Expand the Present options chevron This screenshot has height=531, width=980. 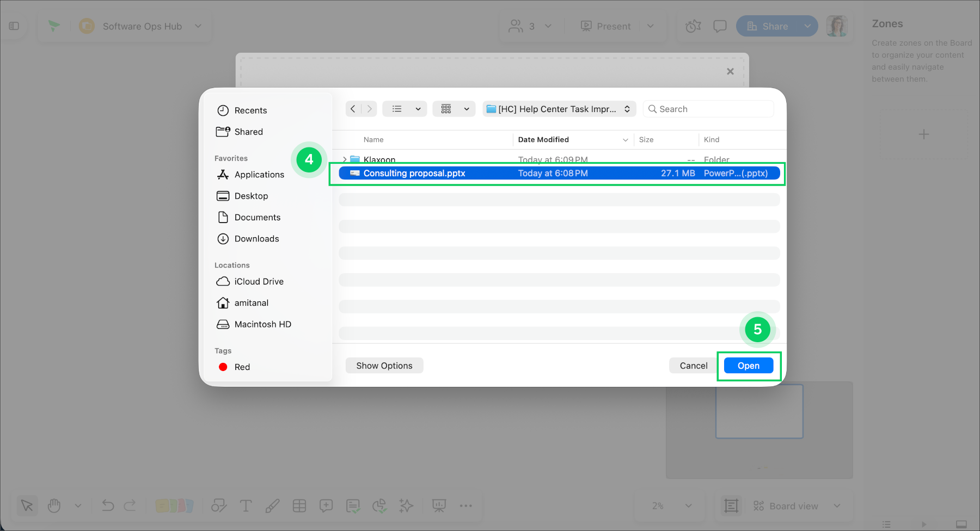coord(651,26)
